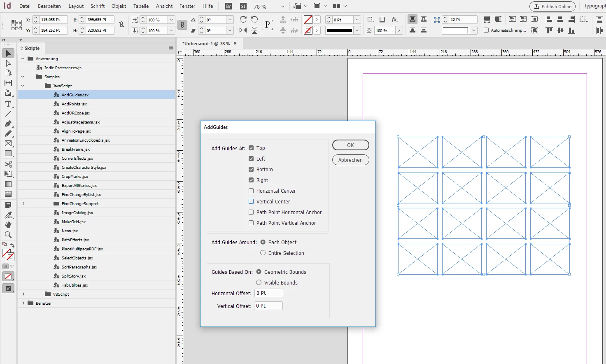Select the Free Transform tool
This screenshot has height=364, width=606.
click(x=8, y=174)
